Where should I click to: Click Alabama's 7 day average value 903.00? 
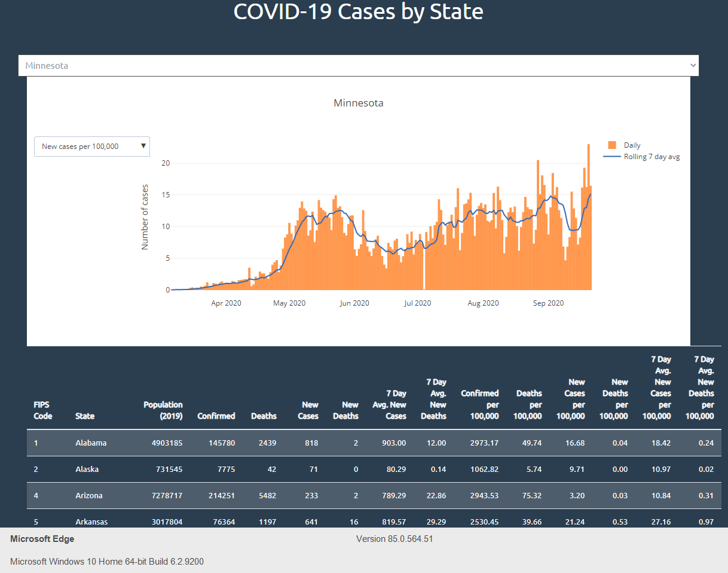coord(394,443)
